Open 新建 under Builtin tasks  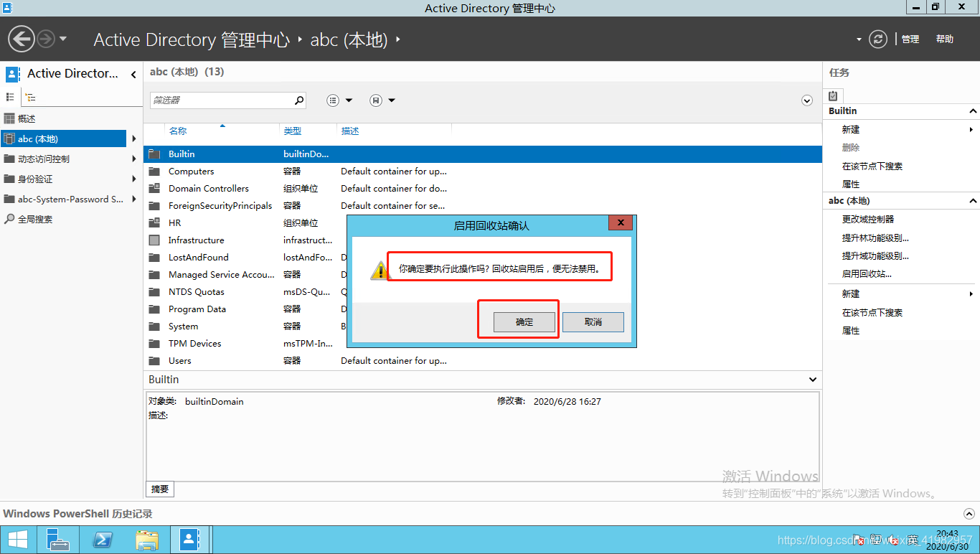851,130
